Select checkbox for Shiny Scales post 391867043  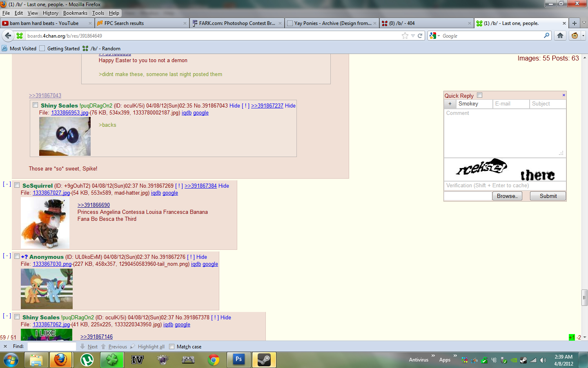[x=36, y=105]
